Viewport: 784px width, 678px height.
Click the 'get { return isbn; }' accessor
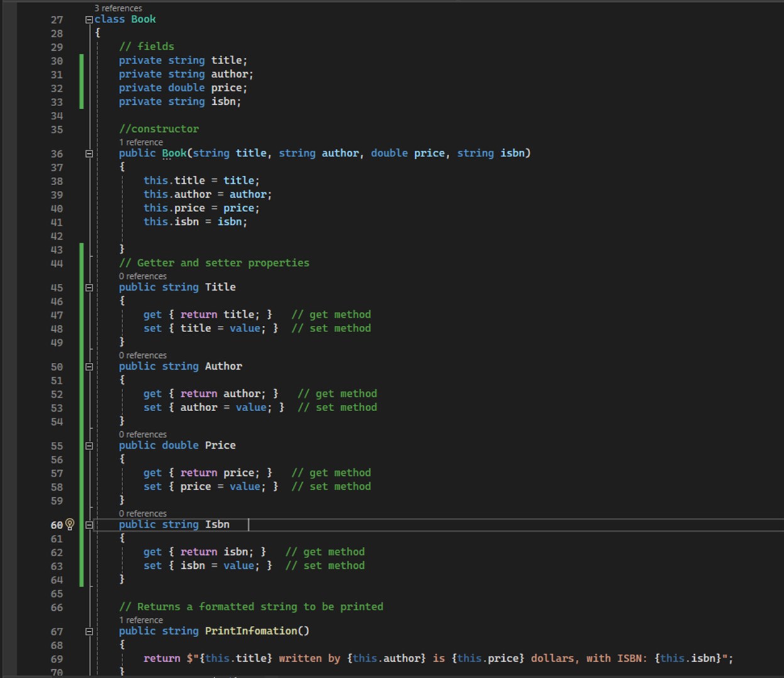(205, 552)
